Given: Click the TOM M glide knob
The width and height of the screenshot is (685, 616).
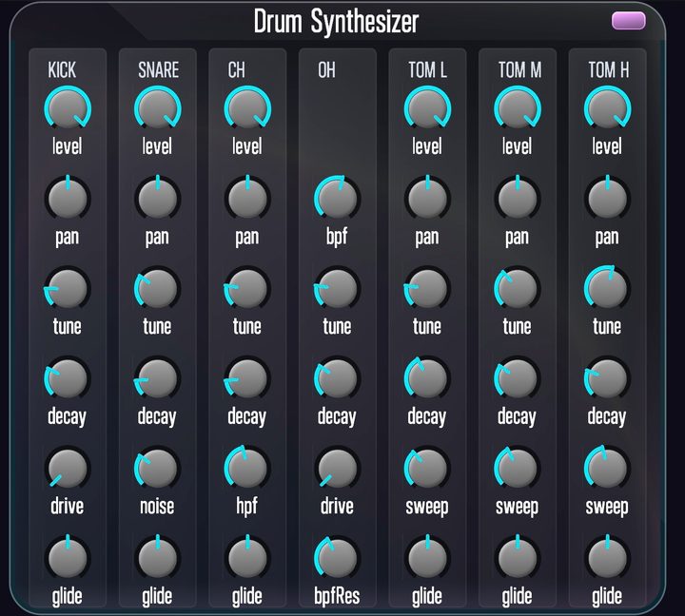Looking at the screenshot, I should click(518, 558).
